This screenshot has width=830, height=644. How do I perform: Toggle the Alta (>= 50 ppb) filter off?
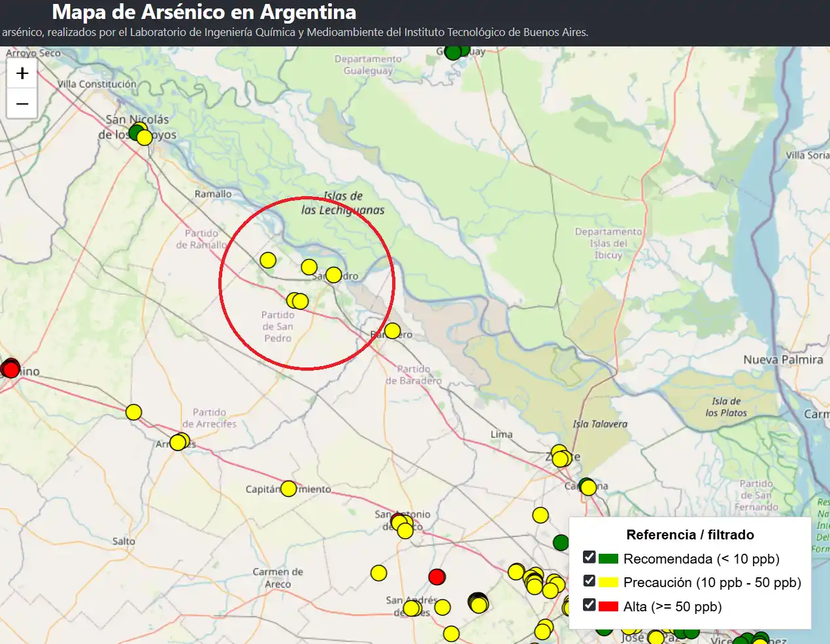tap(589, 605)
